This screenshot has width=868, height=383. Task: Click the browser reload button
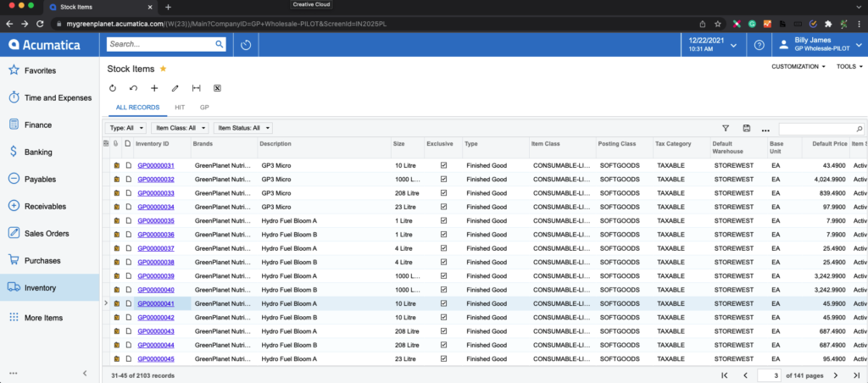coord(40,24)
